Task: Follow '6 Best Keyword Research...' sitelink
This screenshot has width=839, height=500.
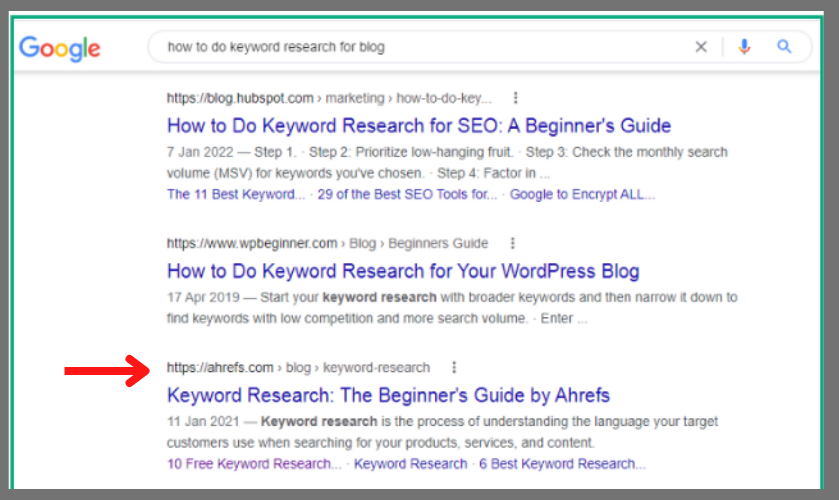Action: click(x=562, y=464)
